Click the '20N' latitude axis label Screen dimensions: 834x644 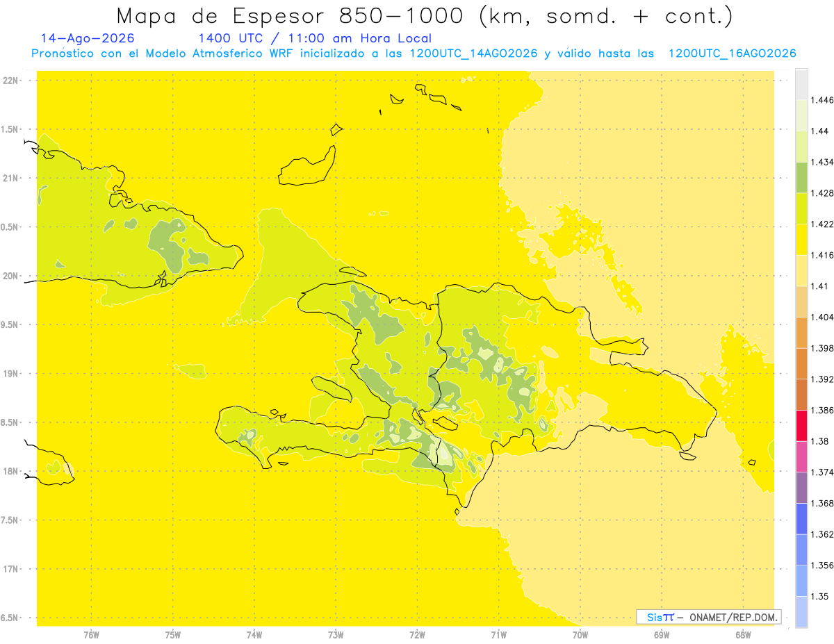12,276
